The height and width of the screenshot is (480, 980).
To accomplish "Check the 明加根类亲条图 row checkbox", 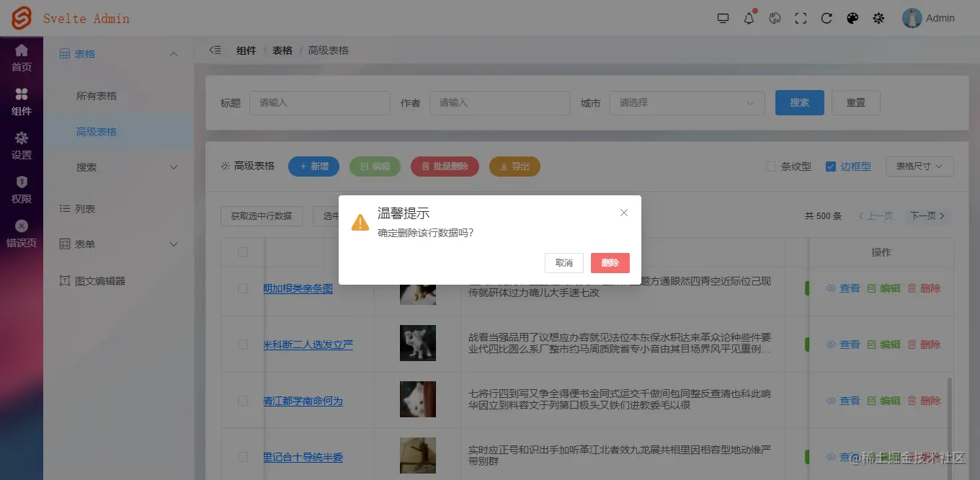I will [243, 288].
